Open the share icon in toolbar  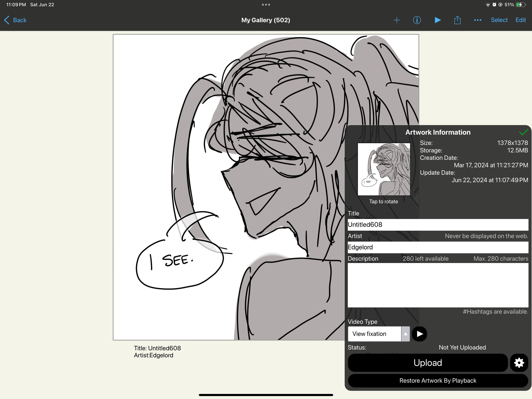pyautogui.click(x=457, y=20)
